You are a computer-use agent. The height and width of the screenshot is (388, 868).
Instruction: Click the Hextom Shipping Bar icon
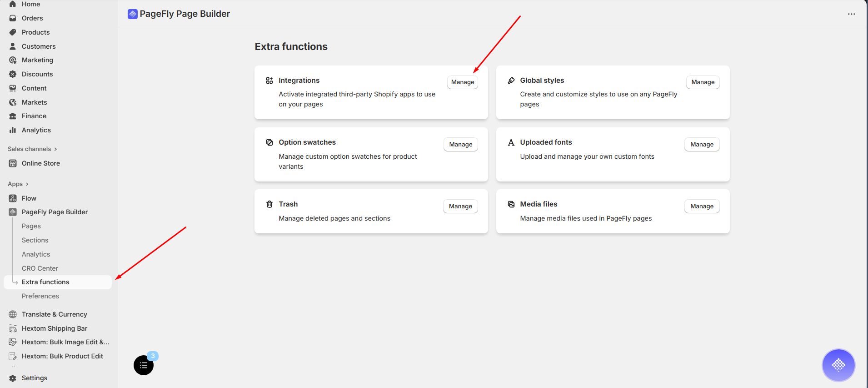coord(13,328)
